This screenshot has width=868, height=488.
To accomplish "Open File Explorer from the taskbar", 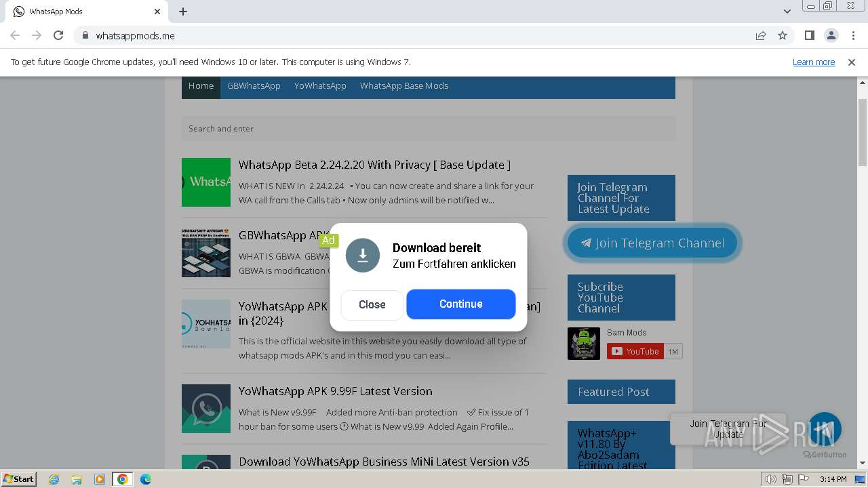I will 77,479.
